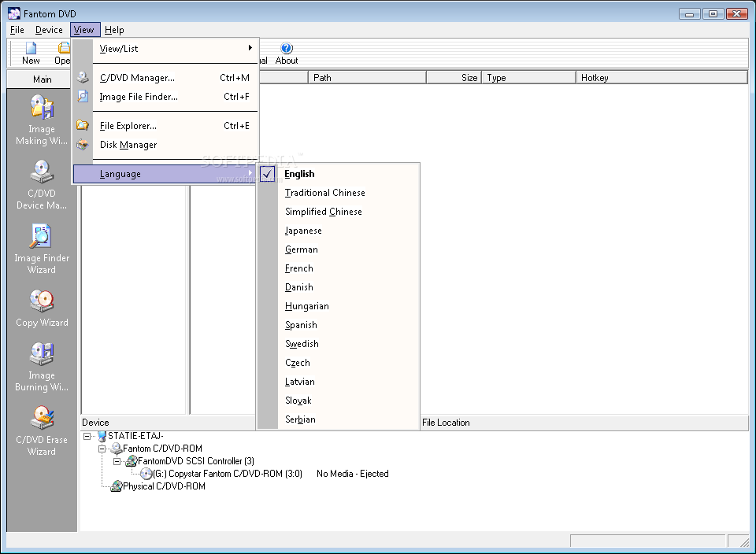Start the C/DVD Erase Wizard
Viewport: 756px width, 554px height.
[x=42, y=418]
